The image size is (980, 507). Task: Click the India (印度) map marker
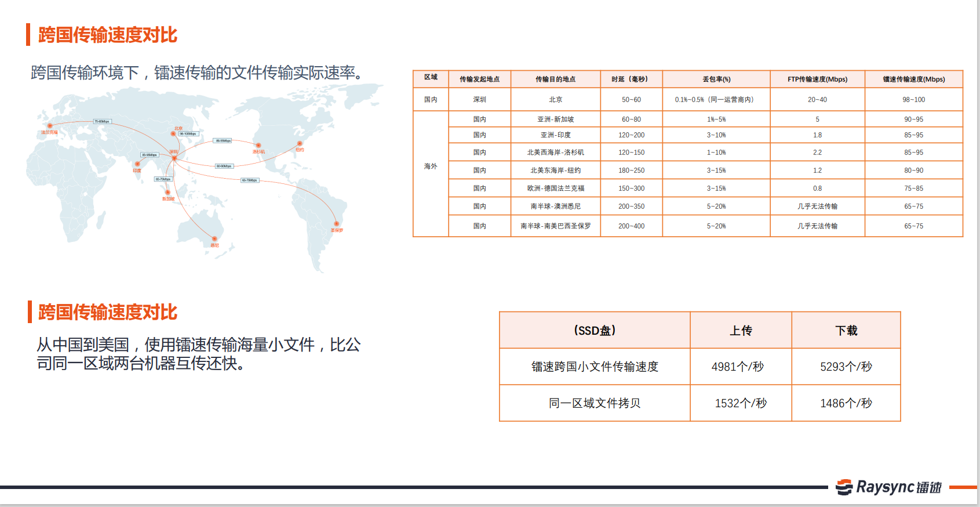point(137,164)
